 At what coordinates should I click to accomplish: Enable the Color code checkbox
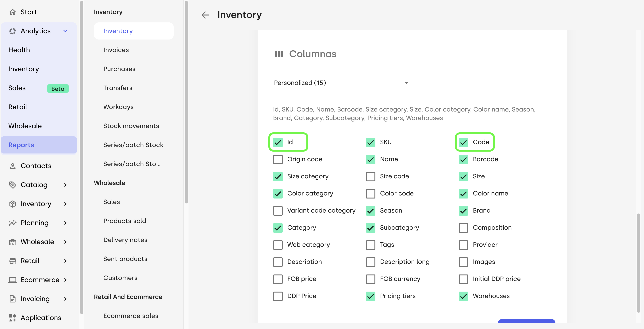370,194
